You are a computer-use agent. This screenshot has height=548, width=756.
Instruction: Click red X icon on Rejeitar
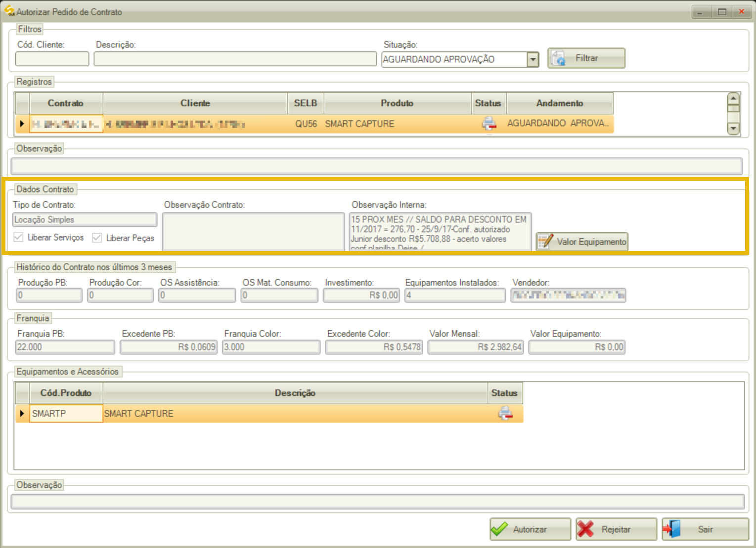[585, 529]
